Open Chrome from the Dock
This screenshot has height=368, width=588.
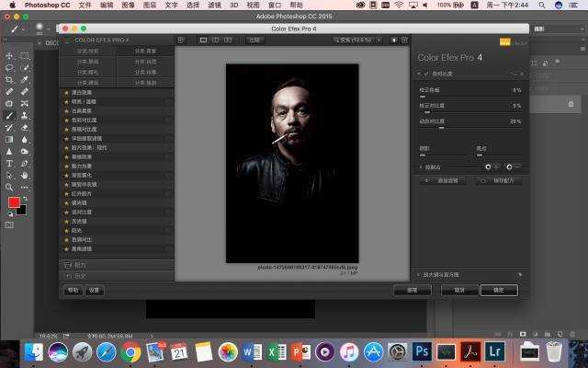[130, 351]
